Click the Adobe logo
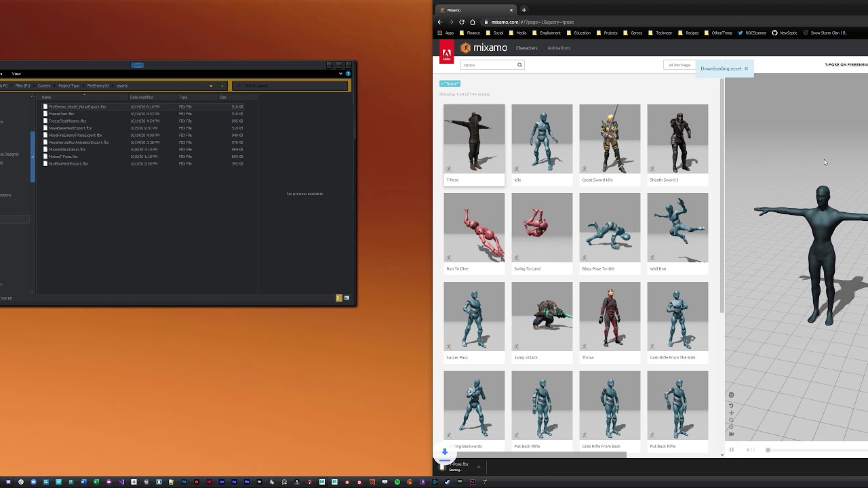Image resolution: width=868 pixels, height=488 pixels. click(x=447, y=52)
